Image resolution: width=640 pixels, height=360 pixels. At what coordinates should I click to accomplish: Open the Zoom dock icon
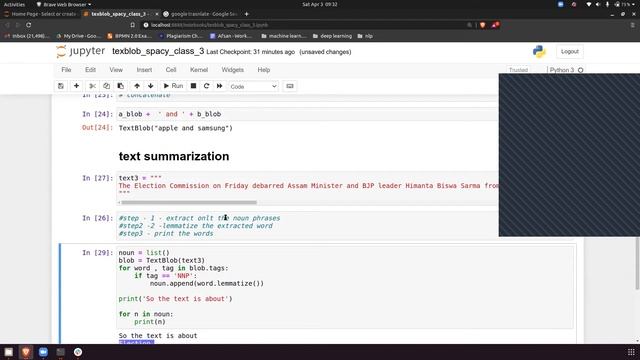point(43,352)
